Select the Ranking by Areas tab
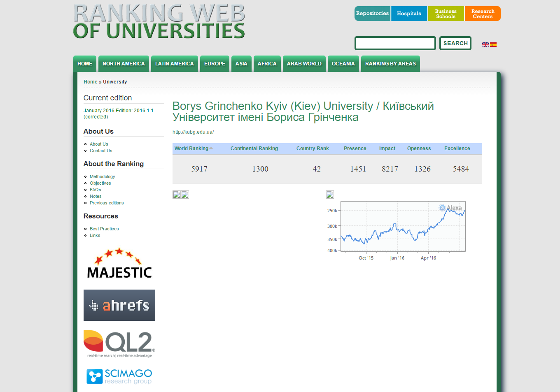Image resolution: width=560 pixels, height=392 pixels. 390,64
